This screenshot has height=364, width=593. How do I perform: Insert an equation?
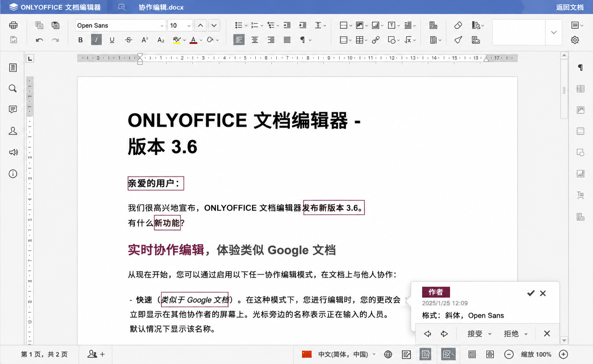(x=408, y=40)
